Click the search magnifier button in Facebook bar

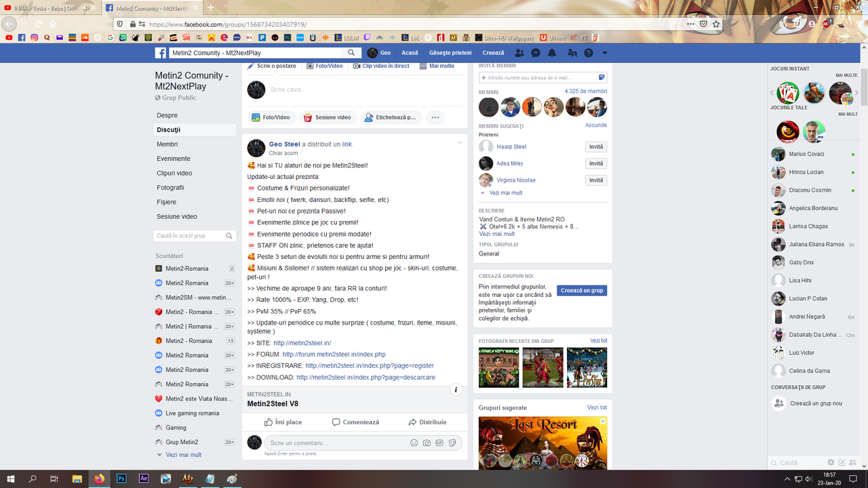(351, 53)
